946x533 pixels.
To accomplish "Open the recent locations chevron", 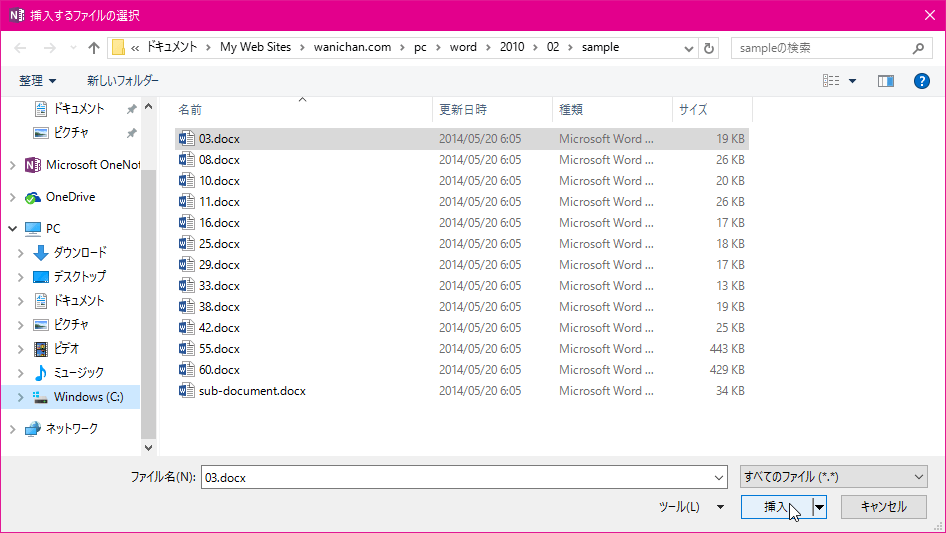I will (73, 48).
